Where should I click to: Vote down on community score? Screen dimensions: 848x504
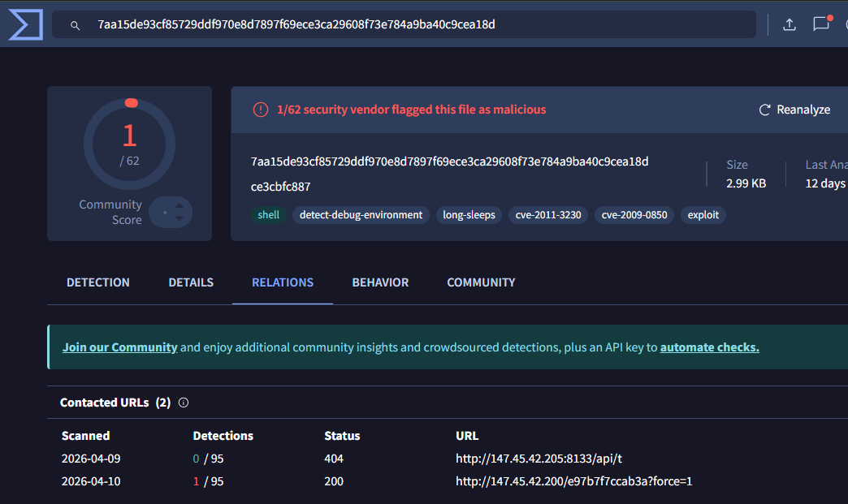coord(180,218)
